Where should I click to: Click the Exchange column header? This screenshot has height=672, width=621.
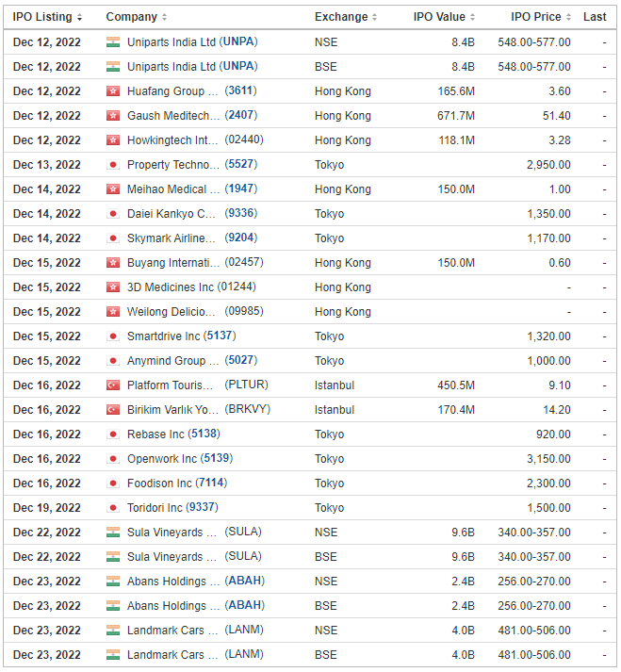(x=341, y=17)
